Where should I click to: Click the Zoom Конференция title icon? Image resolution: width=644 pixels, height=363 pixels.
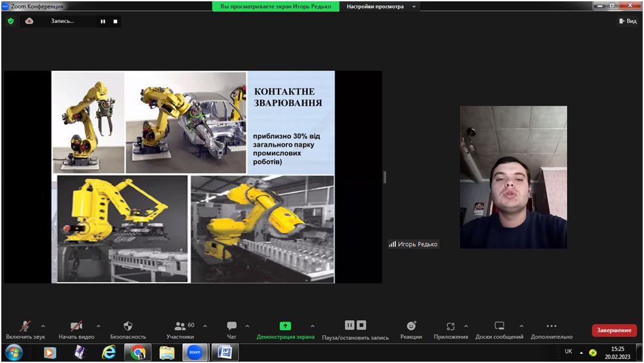(5, 6)
